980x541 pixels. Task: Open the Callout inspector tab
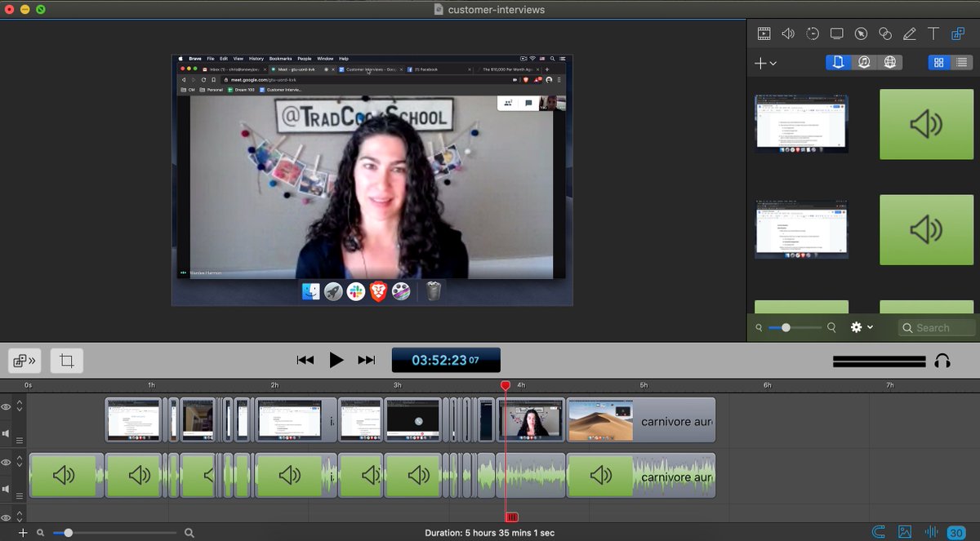tap(861, 33)
